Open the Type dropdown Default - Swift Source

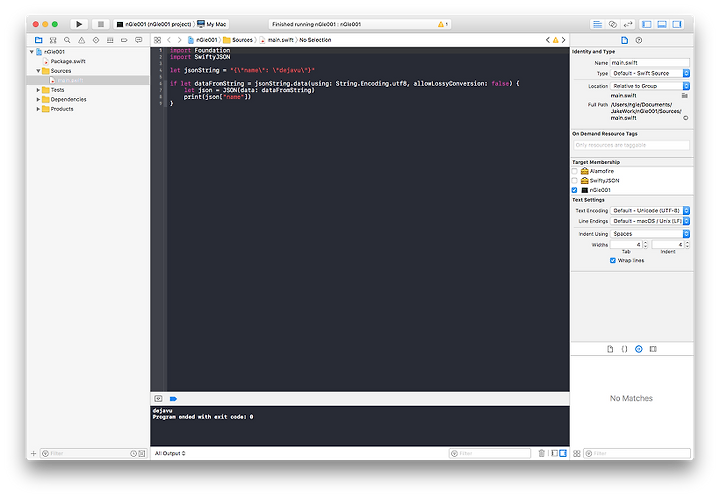coord(650,73)
